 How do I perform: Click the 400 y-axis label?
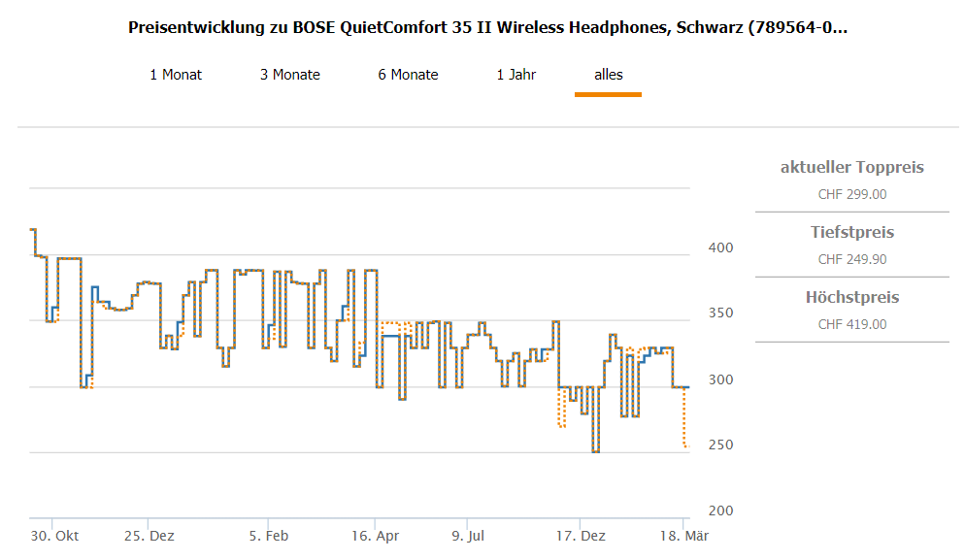tap(720, 248)
